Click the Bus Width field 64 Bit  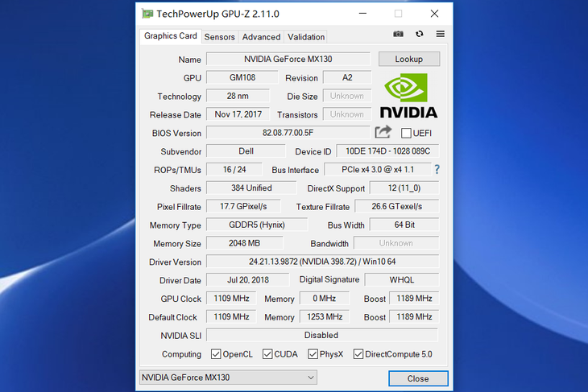point(404,225)
